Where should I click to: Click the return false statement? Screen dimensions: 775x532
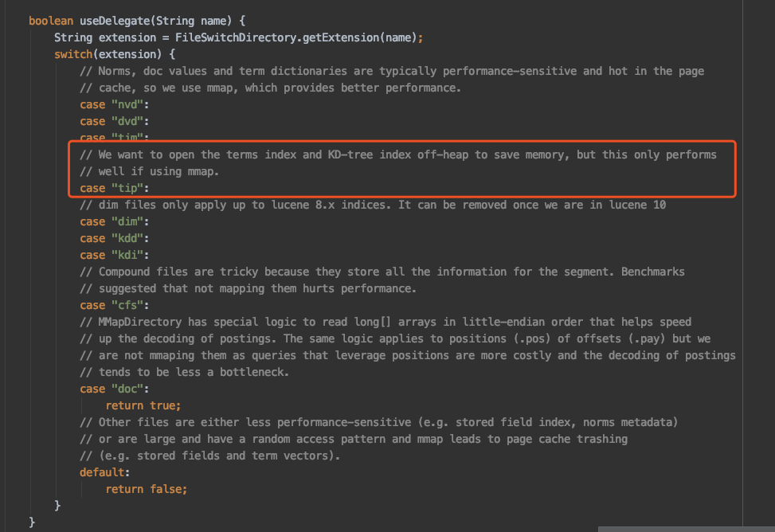(x=147, y=490)
